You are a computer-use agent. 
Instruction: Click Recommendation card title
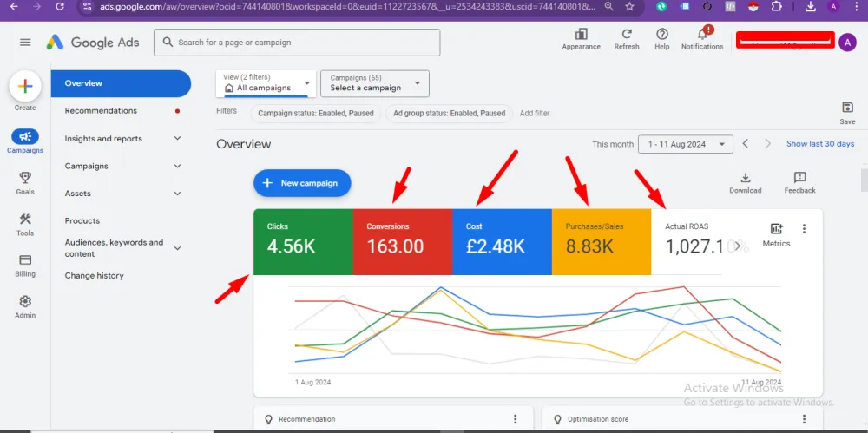pos(307,419)
